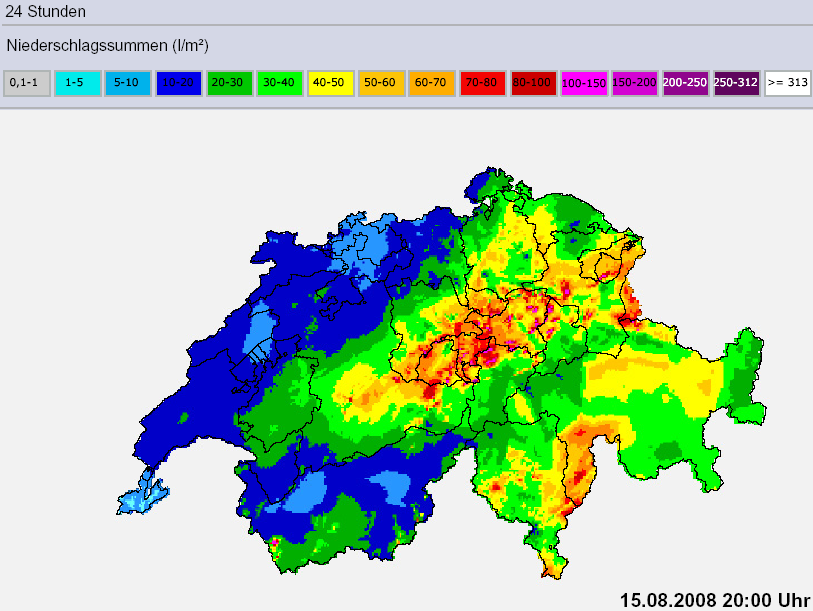Select the 70-80 red legend swatch
Screen dimensions: 813x611
(483, 83)
